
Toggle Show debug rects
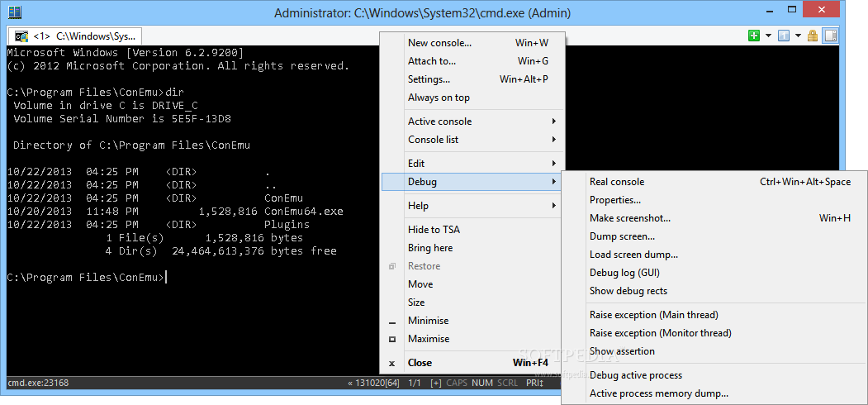(714, 291)
